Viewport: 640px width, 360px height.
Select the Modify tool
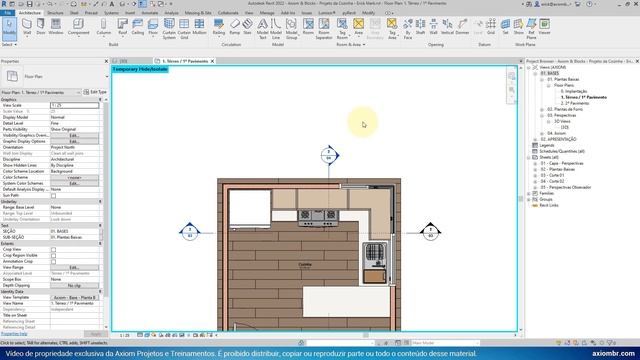tap(9, 29)
